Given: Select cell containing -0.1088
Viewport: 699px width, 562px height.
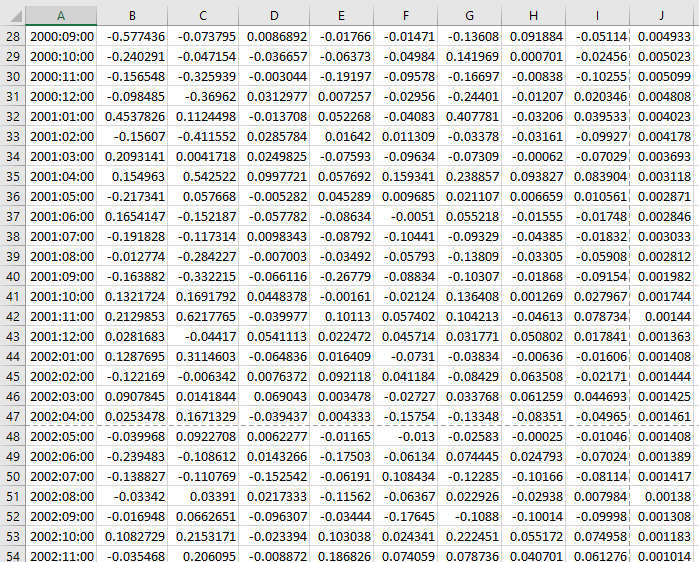Looking at the screenshot, I should tap(469, 517).
